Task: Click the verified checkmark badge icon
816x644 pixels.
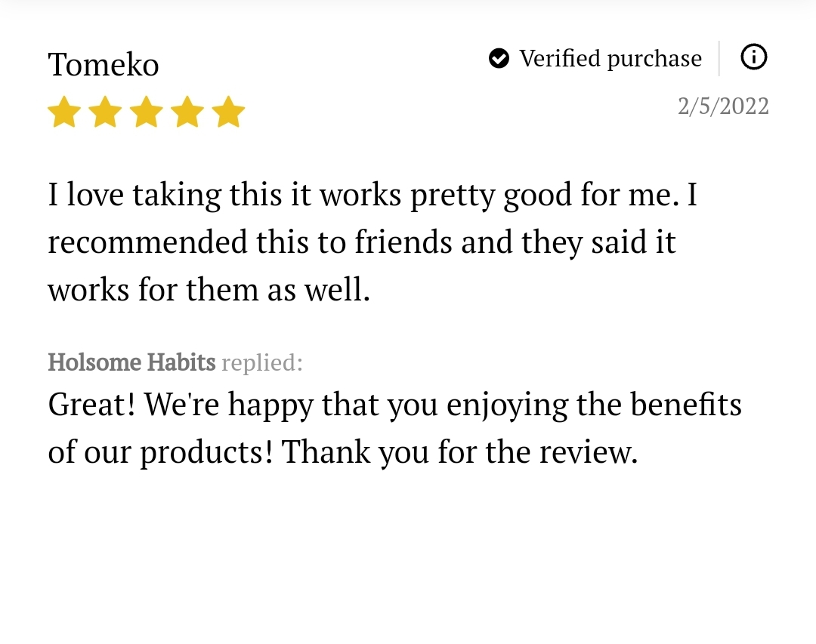Action: point(499,58)
